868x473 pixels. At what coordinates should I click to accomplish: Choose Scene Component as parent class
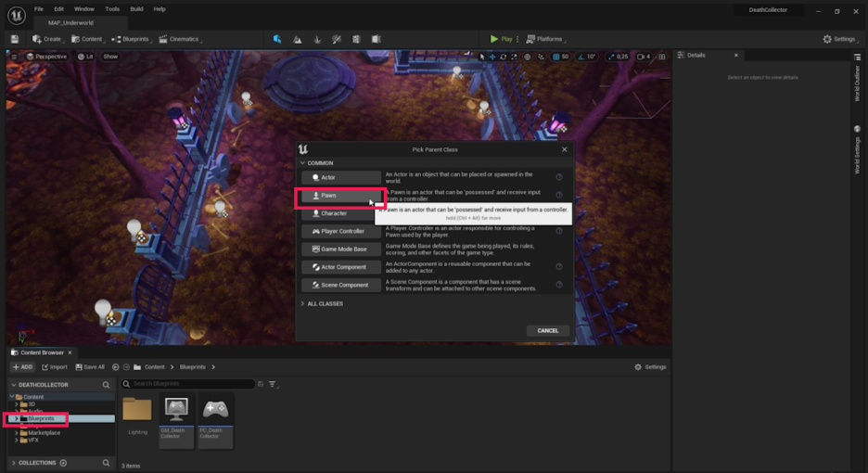pyautogui.click(x=341, y=285)
